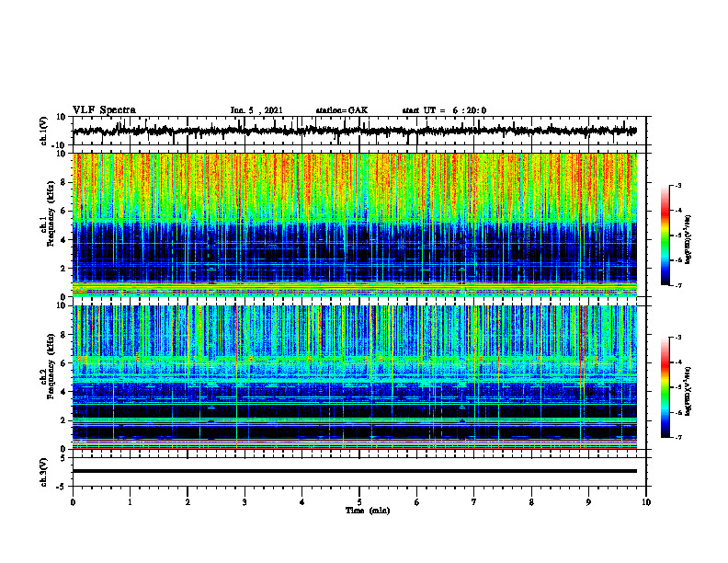Click time axis tick label '6'
The image size is (728, 563).
pyautogui.click(x=417, y=502)
